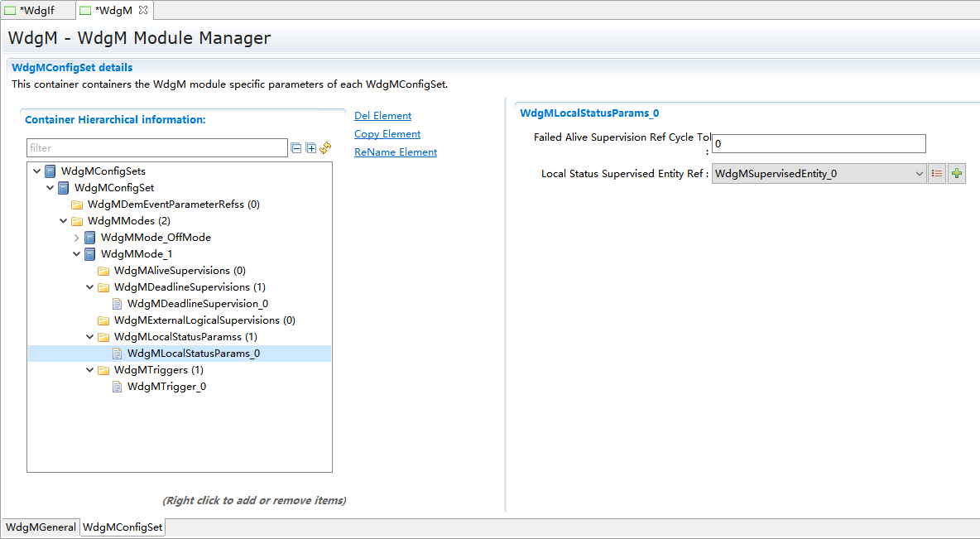Collapse the WdgMTriggers (1) folder
The image size is (980, 539).
(89, 370)
